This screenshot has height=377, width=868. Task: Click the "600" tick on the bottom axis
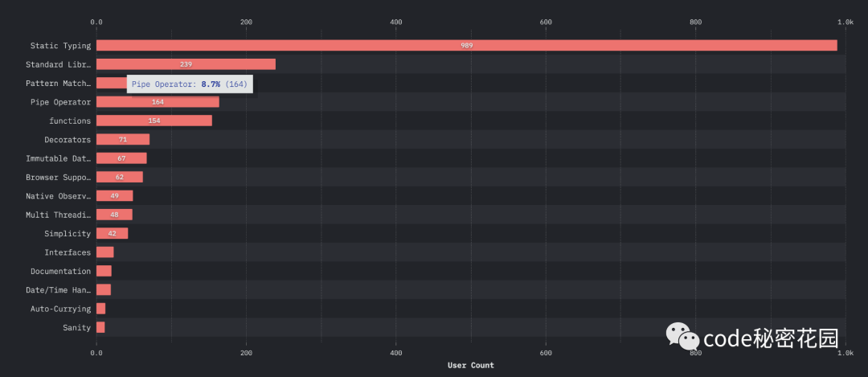546,353
